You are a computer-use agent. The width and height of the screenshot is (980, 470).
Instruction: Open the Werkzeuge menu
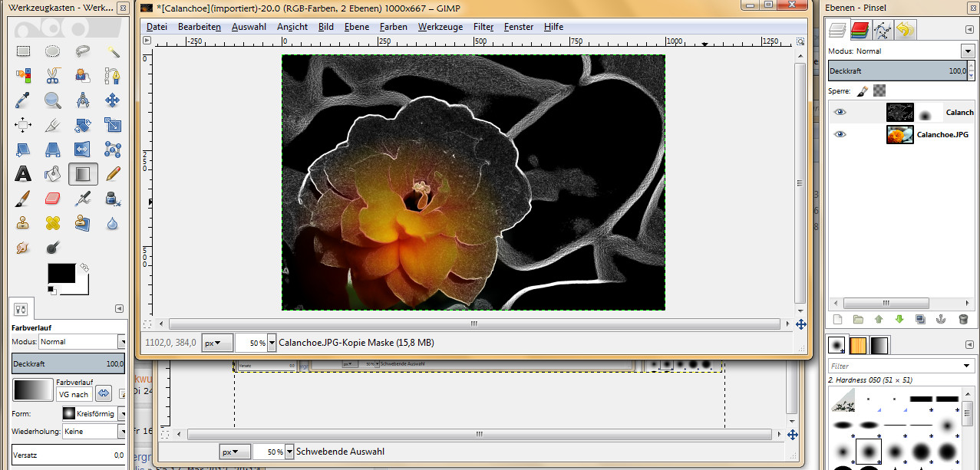(x=440, y=27)
